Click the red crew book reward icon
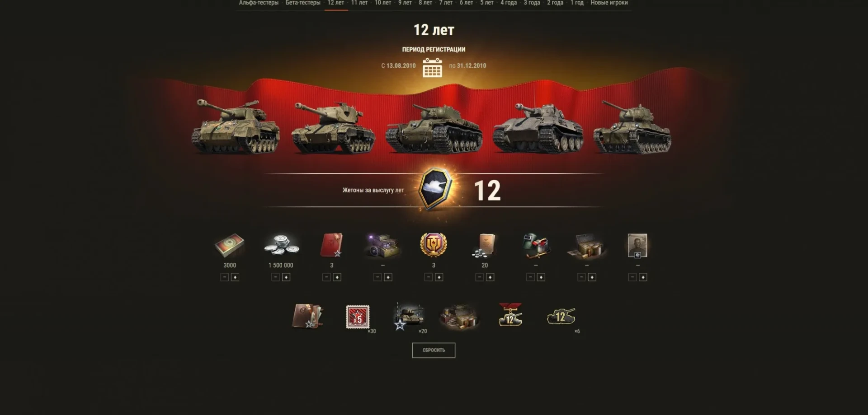The height and width of the screenshot is (415, 868). (331, 245)
